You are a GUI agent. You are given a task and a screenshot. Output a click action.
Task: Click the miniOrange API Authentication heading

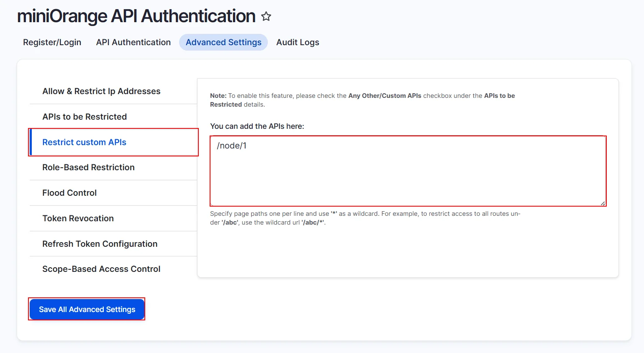pyautogui.click(x=136, y=16)
